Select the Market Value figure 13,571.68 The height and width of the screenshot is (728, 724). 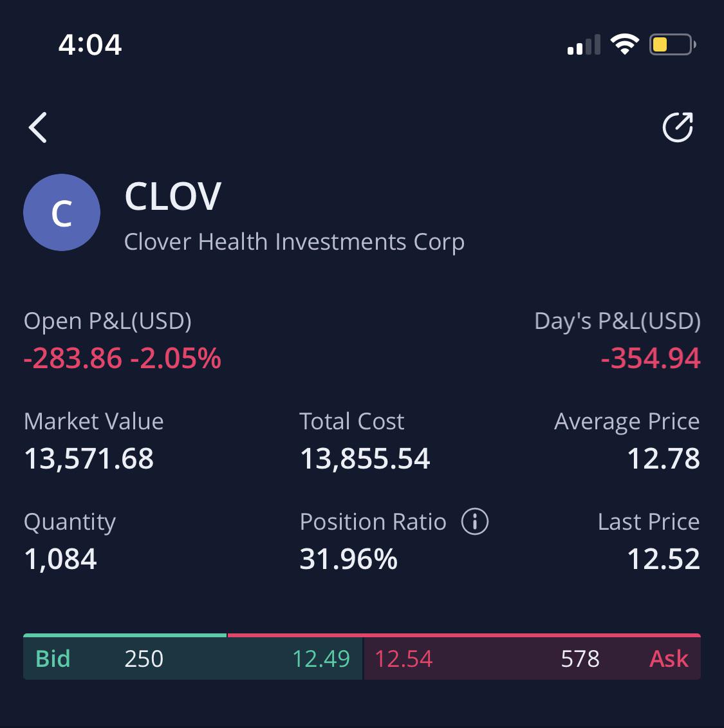click(x=88, y=458)
